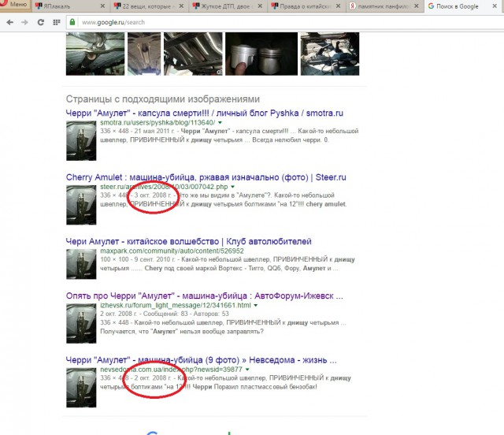Close the ЯПлакалъ tab
This screenshot has height=435, width=504.
[x=102, y=6]
